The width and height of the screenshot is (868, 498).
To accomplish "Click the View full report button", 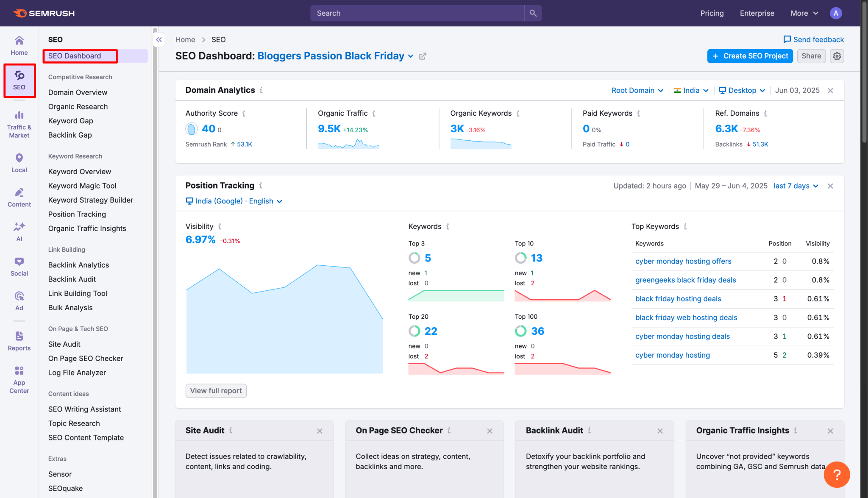I will click(216, 390).
